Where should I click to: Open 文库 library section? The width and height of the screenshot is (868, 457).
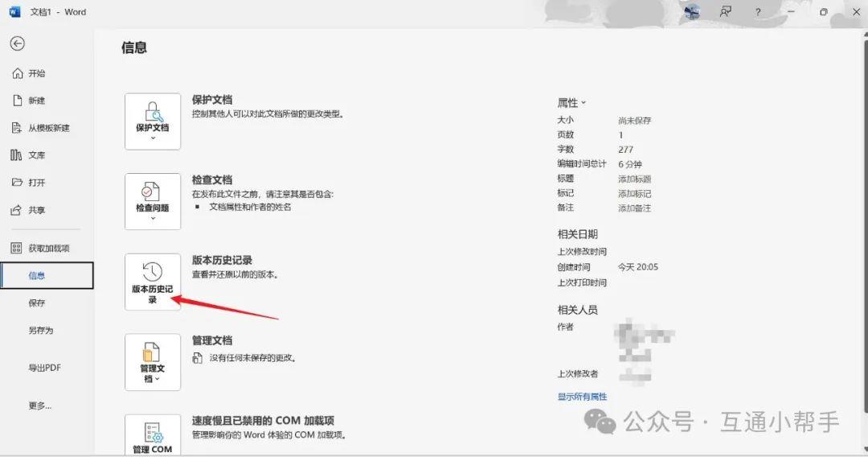point(37,155)
